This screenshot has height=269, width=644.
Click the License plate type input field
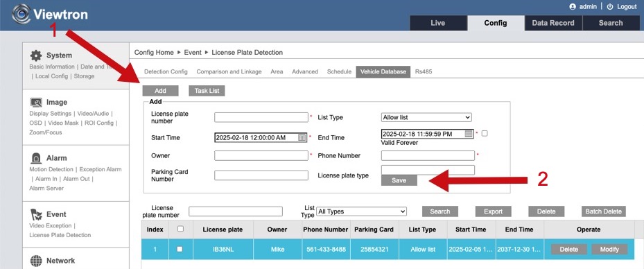[428, 170]
